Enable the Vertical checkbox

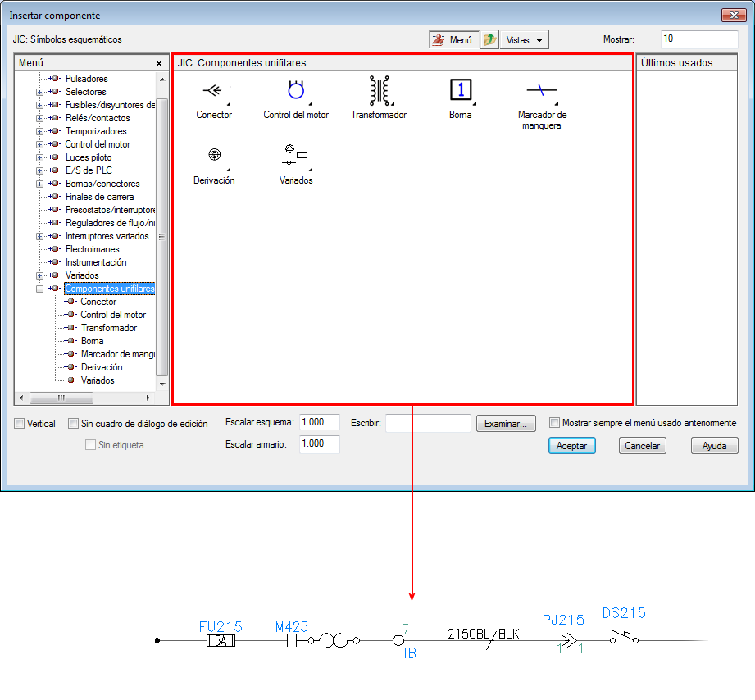pyautogui.click(x=19, y=424)
